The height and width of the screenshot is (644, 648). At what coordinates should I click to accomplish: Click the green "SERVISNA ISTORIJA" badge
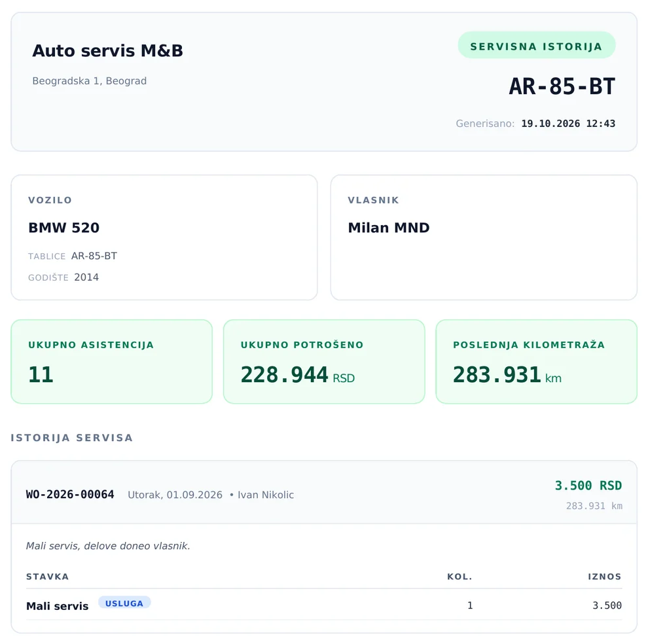click(537, 45)
